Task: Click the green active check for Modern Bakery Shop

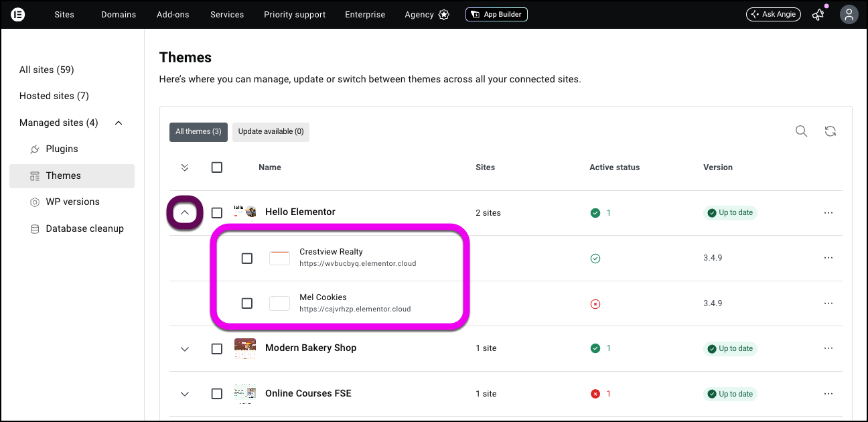Action: [x=595, y=348]
